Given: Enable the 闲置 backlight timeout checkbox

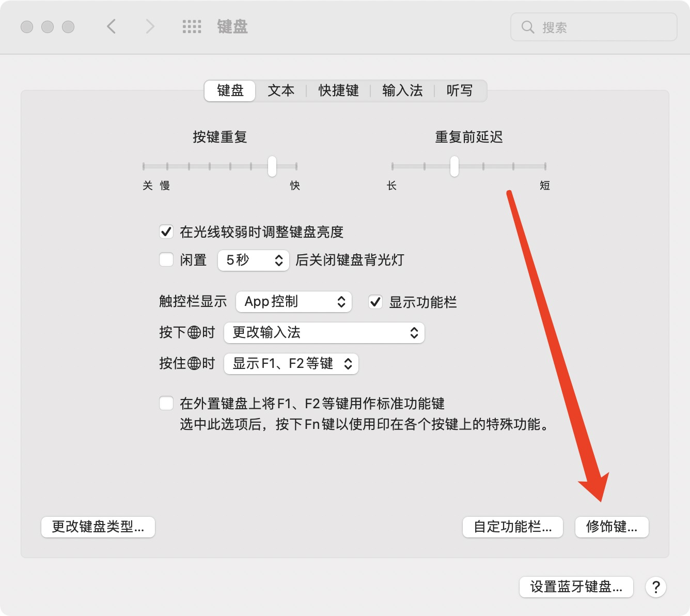Looking at the screenshot, I should 166,260.
